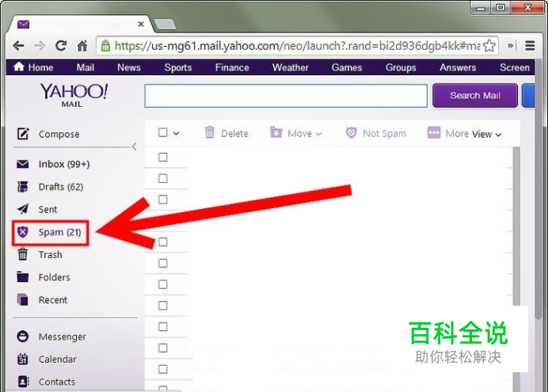This screenshot has height=392, width=548.
Task: Click the green padlock security icon
Action: 105,45
